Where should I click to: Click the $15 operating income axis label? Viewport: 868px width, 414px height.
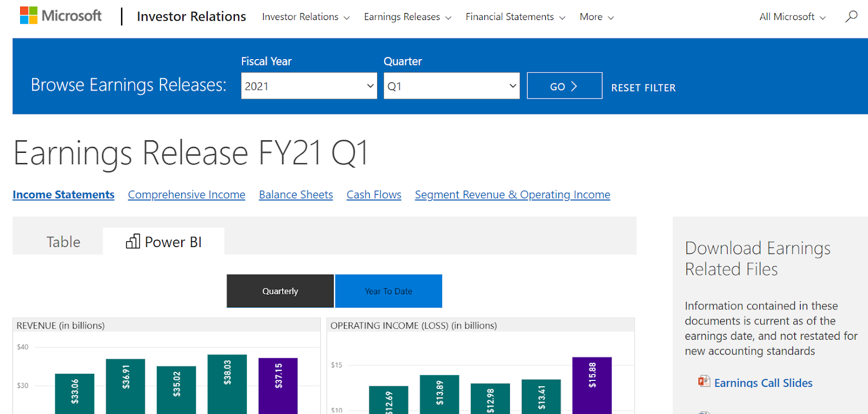[x=337, y=365]
